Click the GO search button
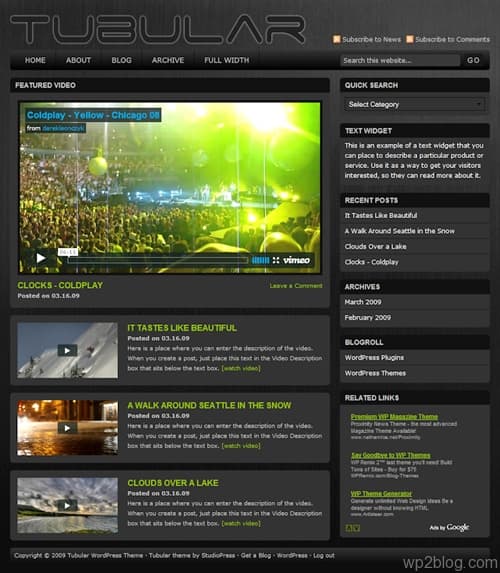Image resolution: width=500 pixels, height=573 pixels. click(473, 60)
